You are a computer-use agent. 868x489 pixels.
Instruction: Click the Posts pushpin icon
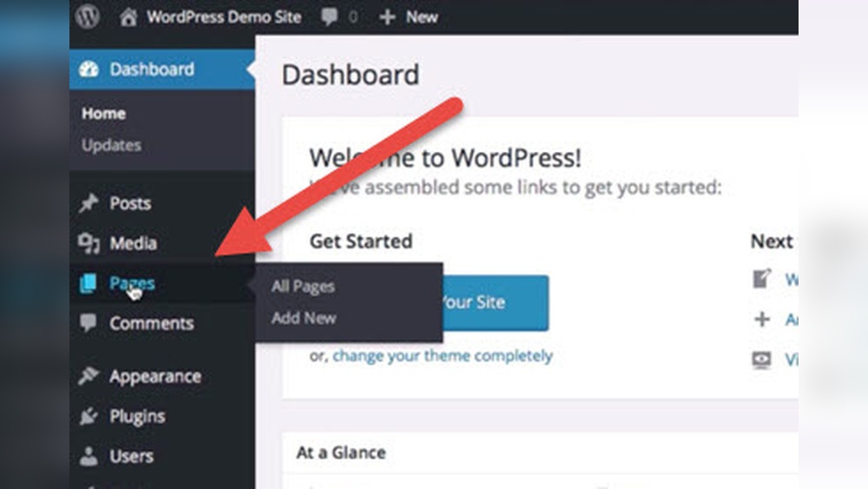coord(88,203)
